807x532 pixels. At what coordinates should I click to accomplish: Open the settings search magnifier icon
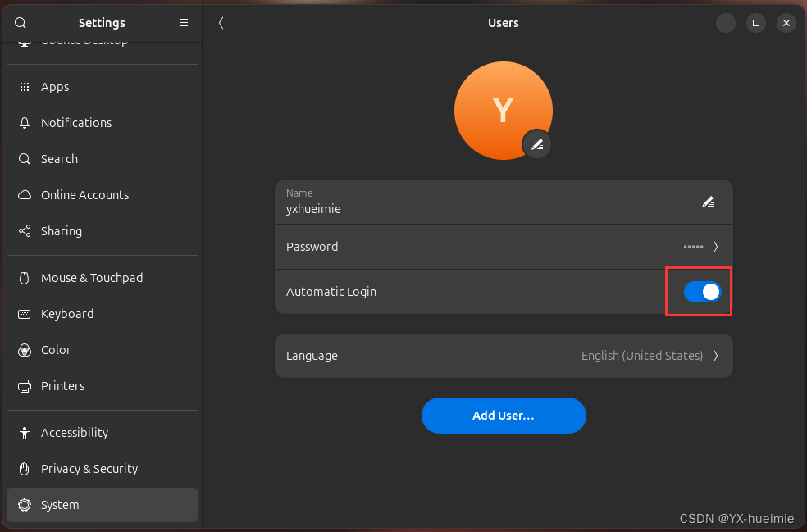20,23
